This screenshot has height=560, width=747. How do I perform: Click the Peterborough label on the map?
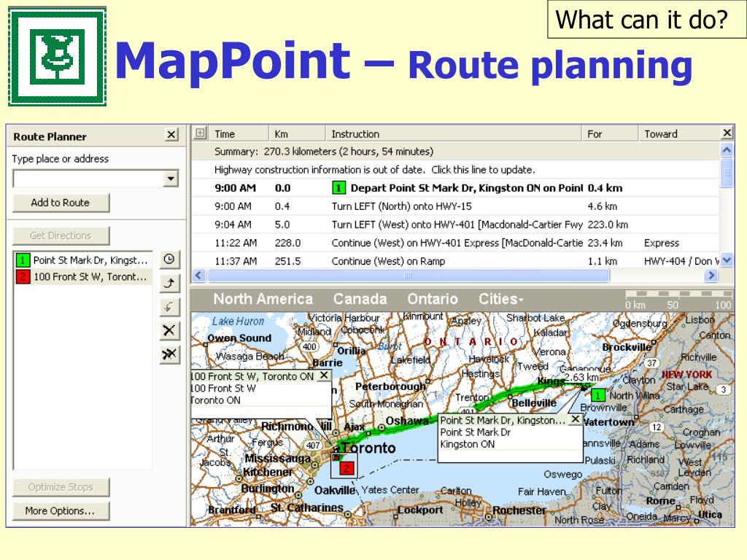[x=390, y=386]
